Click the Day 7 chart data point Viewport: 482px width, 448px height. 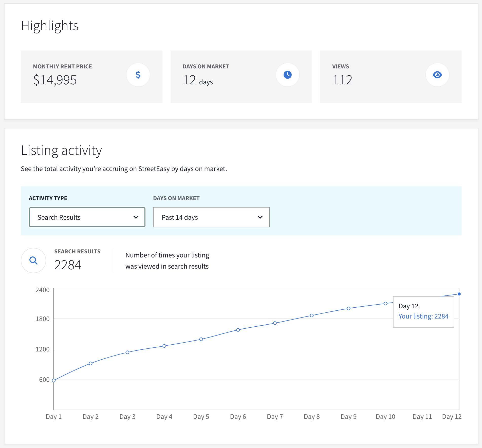tap(275, 323)
